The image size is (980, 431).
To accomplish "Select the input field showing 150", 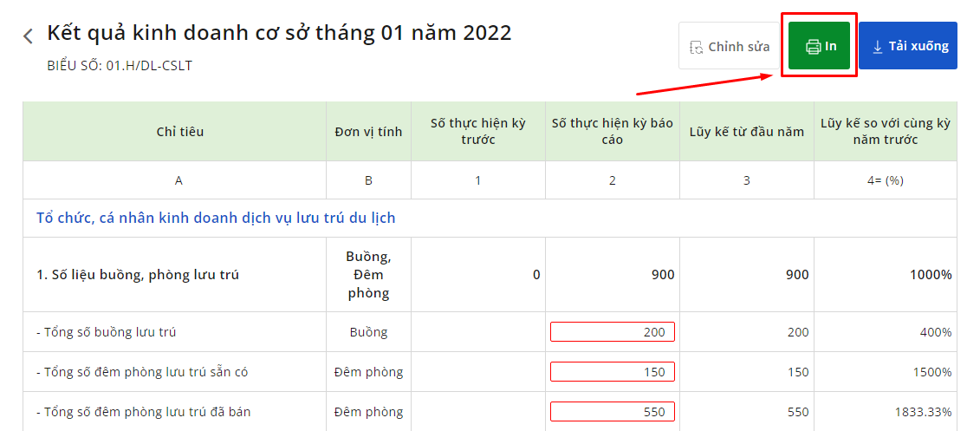I will (x=612, y=371).
